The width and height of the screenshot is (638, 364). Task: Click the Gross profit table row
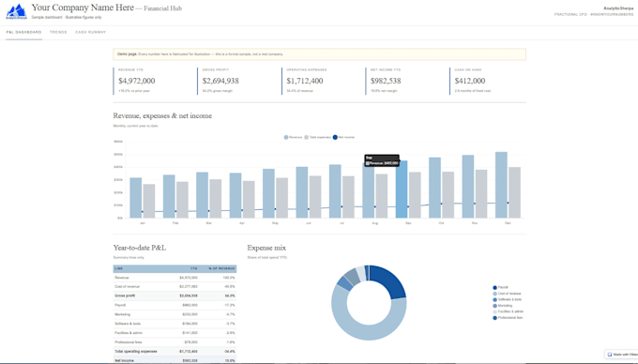[175, 296]
